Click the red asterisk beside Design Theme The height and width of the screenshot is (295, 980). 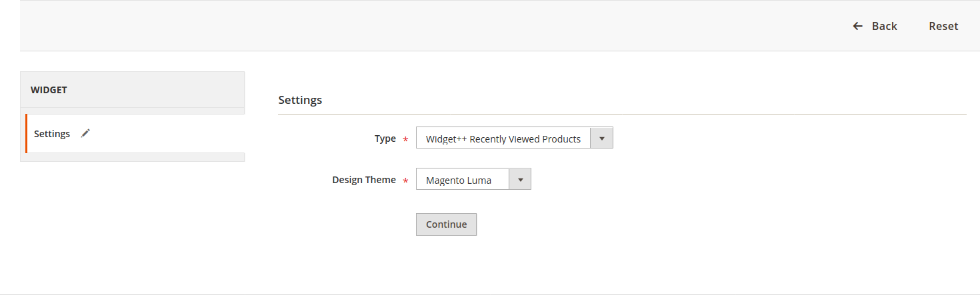405,181
